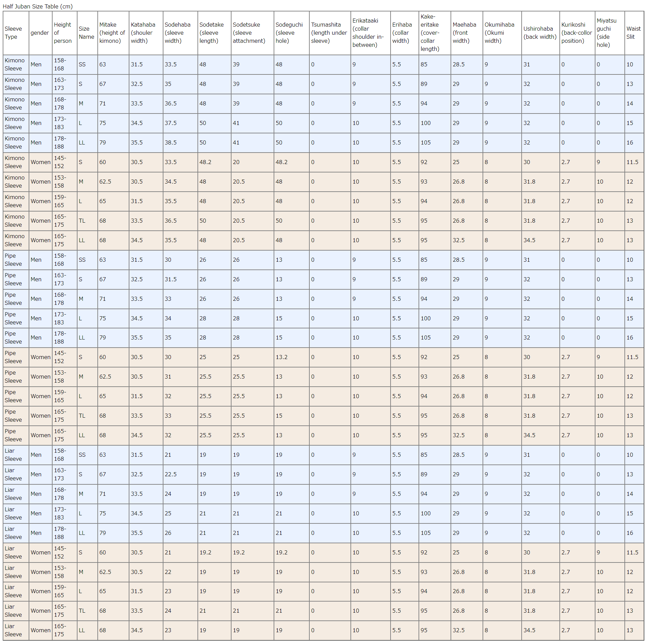Click the 'Sodetake (sleeve length)' header
647x644 pixels.
(212, 33)
